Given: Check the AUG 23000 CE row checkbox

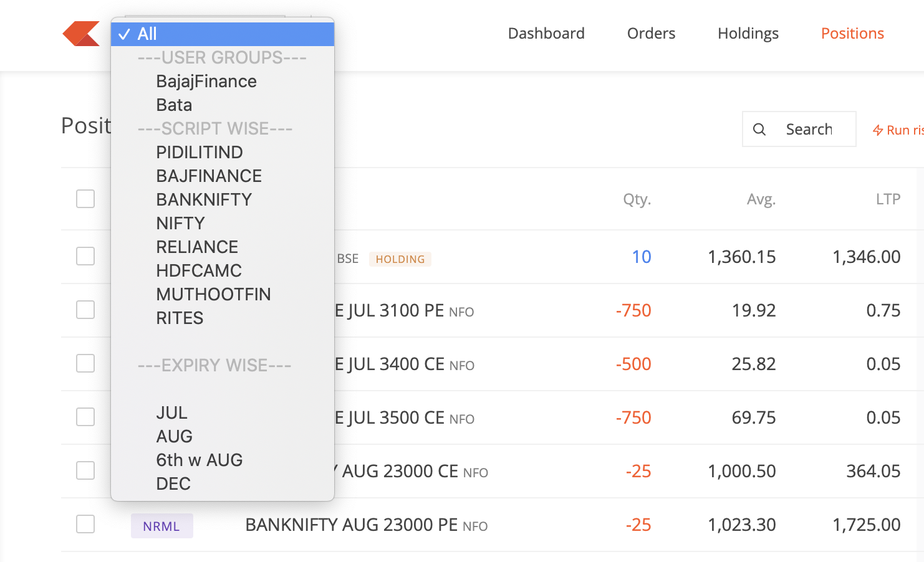Looking at the screenshot, I should click(x=85, y=471).
